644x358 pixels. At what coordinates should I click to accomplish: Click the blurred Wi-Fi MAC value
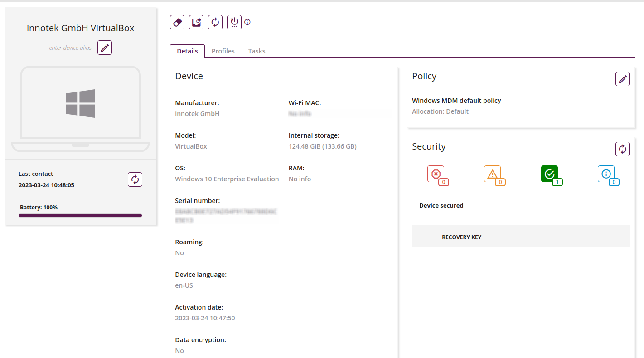pyautogui.click(x=300, y=114)
